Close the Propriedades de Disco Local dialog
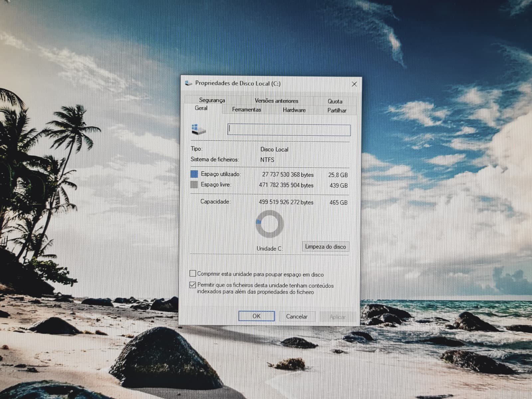Image resolution: width=532 pixels, height=399 pixels. pos(354,84)
